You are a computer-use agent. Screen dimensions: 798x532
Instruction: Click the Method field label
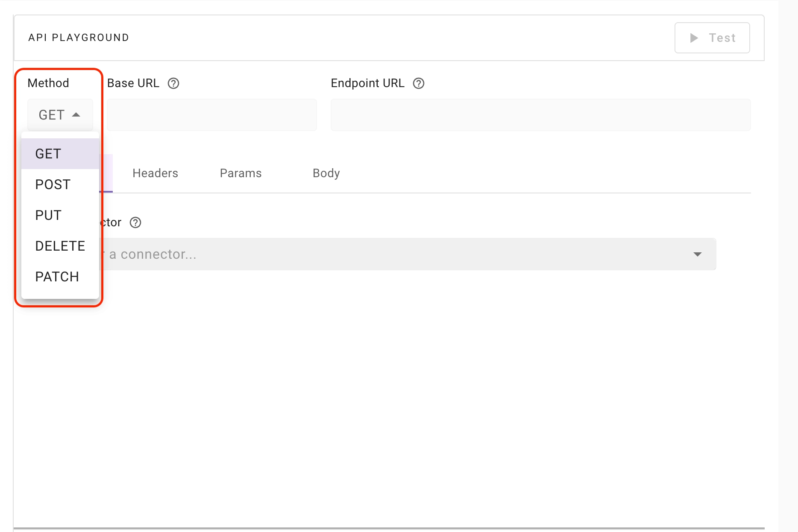48,83
